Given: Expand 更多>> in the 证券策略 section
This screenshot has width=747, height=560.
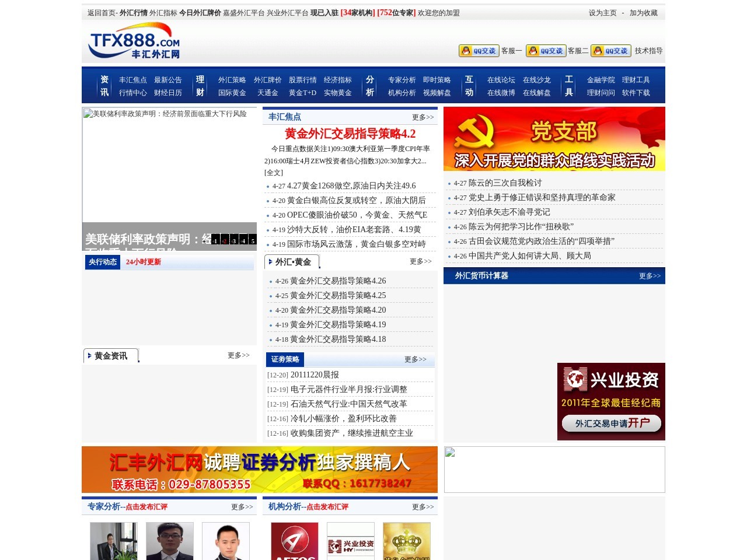Looking at the screenshot, I should tap(416, 360).
